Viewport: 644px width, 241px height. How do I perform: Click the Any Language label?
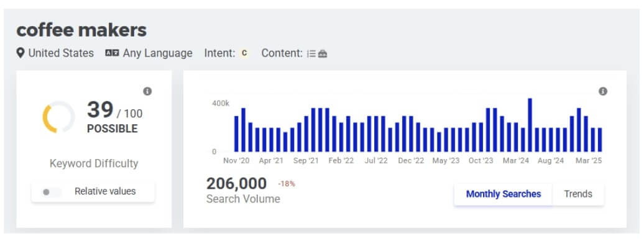pos(158,53)
